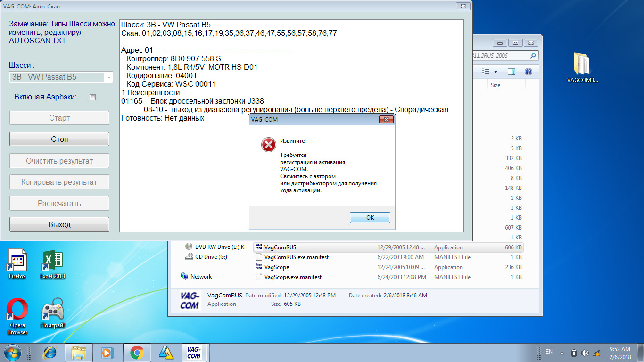This screenshot has height=362, width=644.
Task: Click the Выход button
Action: pyautogui.click(x=59, y=224)
